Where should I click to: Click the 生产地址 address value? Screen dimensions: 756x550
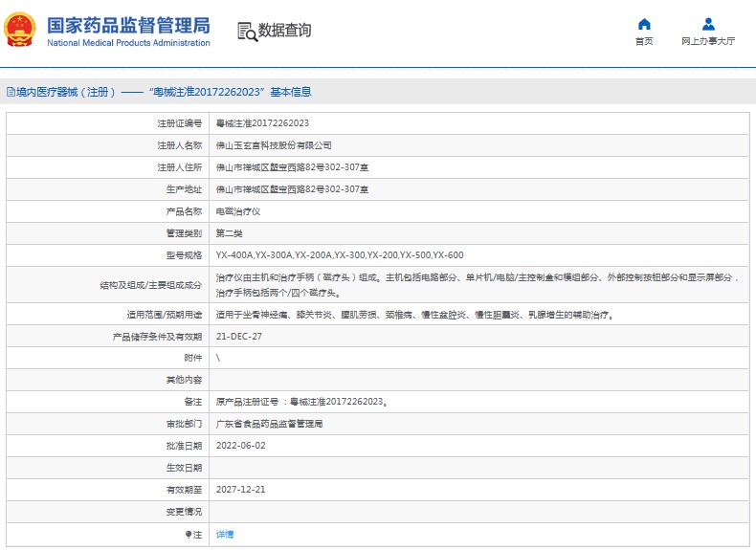292,189
